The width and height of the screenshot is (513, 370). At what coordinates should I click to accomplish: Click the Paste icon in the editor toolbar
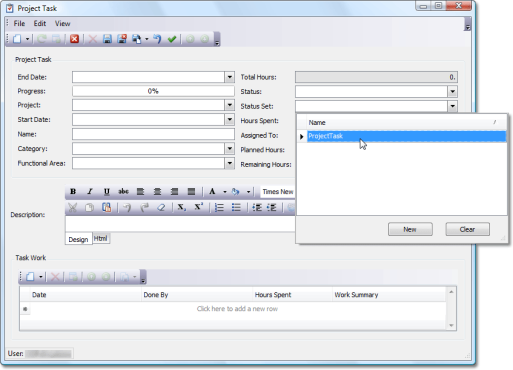[x=107, y=207]
